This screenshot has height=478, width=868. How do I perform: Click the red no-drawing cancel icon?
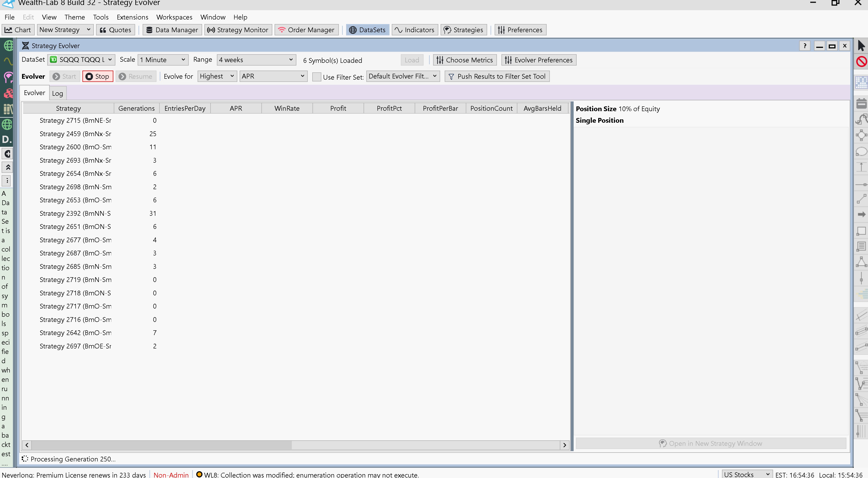[x=861, y=62]
